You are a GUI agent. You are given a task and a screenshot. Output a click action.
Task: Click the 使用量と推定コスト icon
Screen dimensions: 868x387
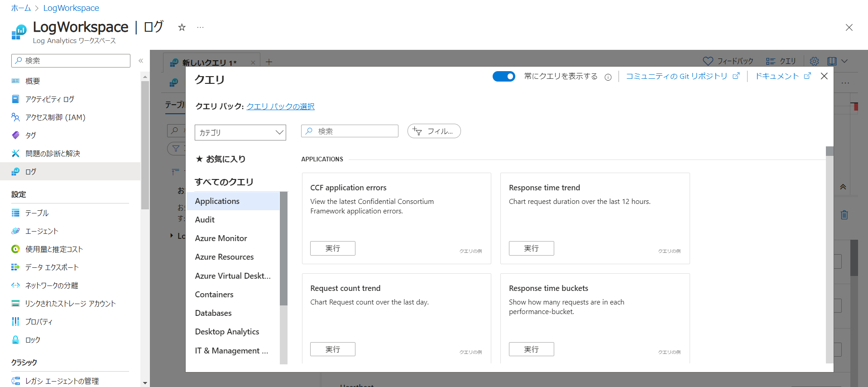15,249
